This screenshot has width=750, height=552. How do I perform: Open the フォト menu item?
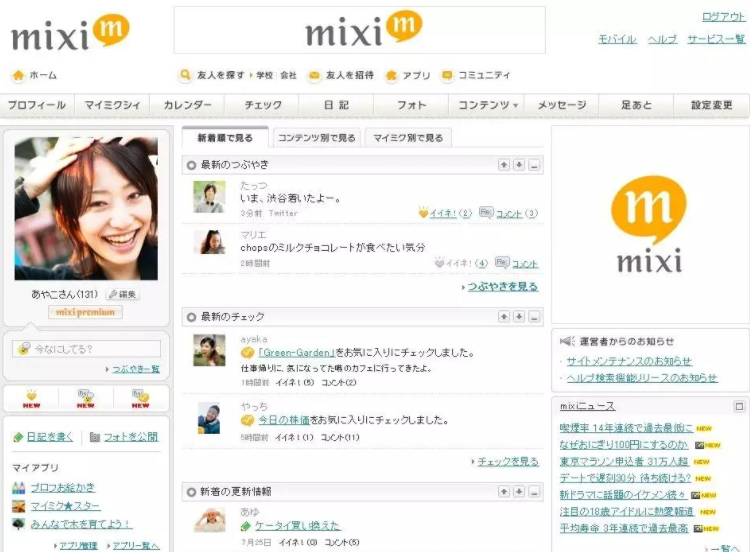[x=411, y=105]
